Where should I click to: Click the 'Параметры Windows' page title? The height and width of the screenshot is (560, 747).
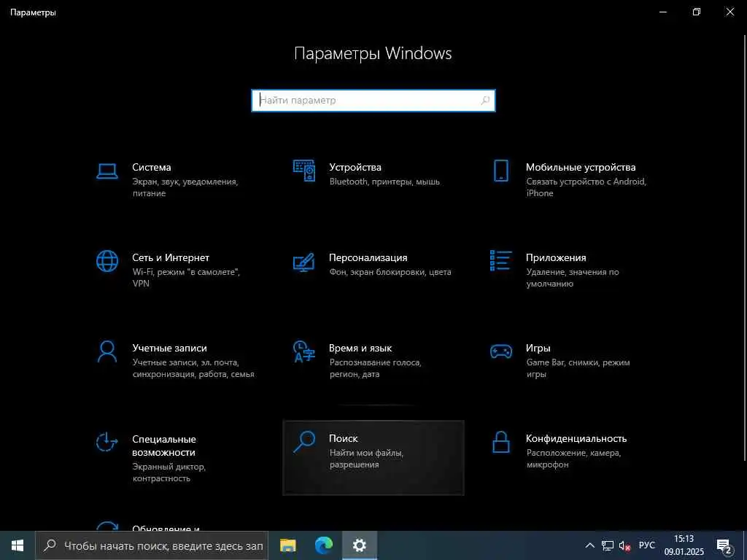click(x=373, y=53)
